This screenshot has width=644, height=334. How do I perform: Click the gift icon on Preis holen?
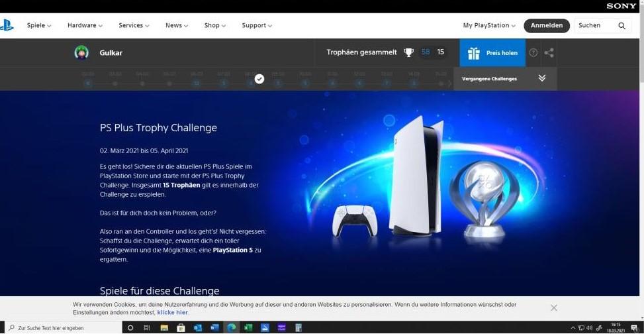[474, 53]
